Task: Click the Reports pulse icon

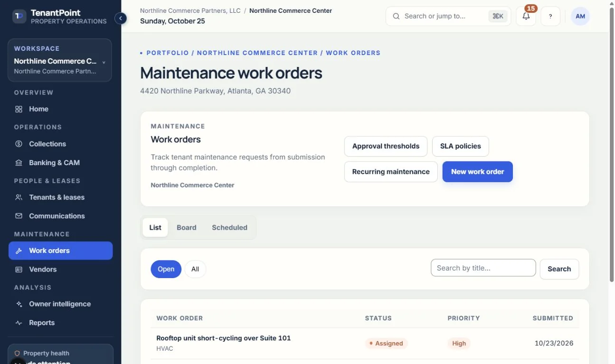Action: pyautogui.click(x=19, y=323)
